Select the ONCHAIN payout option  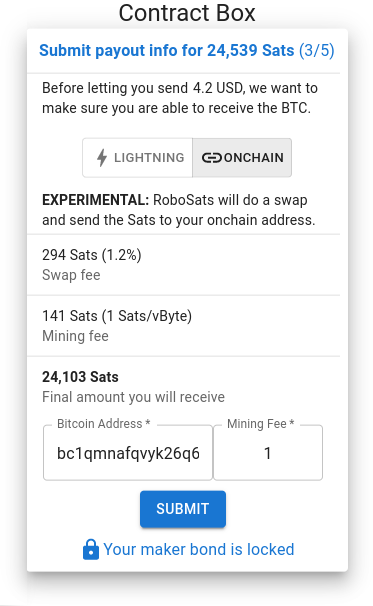click(242, 158)
